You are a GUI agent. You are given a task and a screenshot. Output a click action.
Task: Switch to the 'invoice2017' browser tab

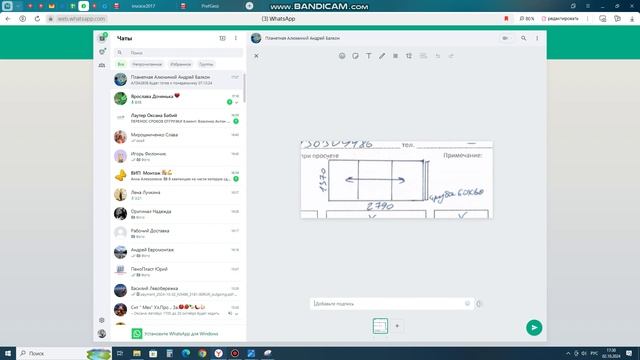pyautogui.click(x=143, y=6)
